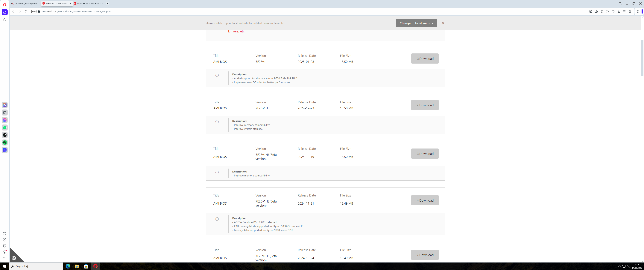Screen dimensions: 644x270
Task: Open a new browser tab
Action: pos(107,4)
